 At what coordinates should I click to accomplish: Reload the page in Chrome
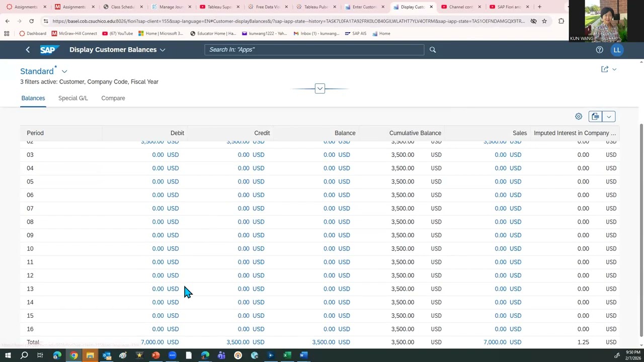(31, 21)
